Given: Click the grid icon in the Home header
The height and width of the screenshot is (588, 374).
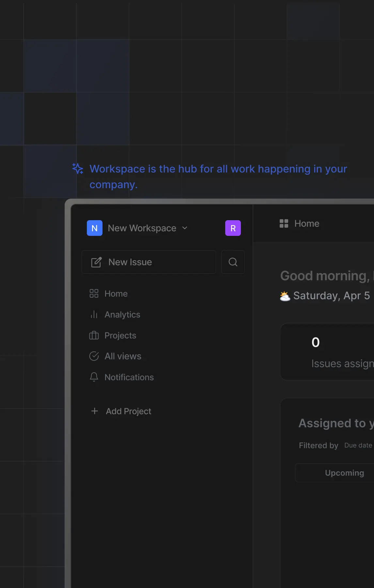Looking at the screenshot, I should pyautogui.click(x=284, y=223).
